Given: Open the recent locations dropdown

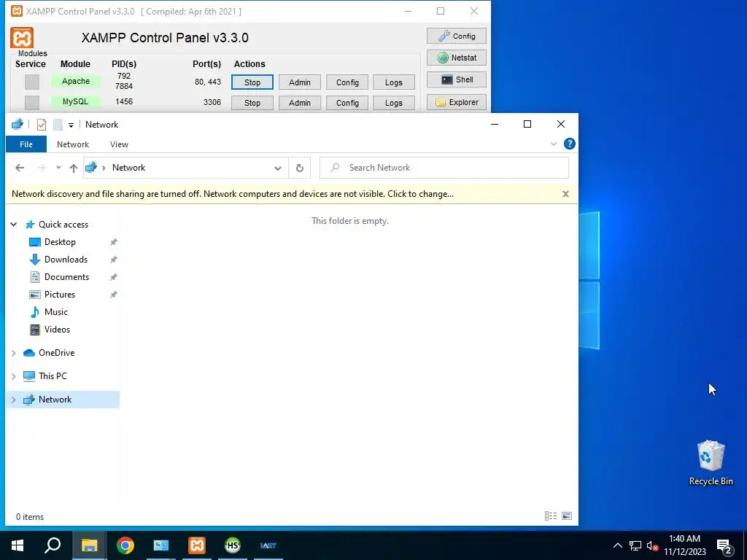Looking at the screenshot, I should (58, 168).
